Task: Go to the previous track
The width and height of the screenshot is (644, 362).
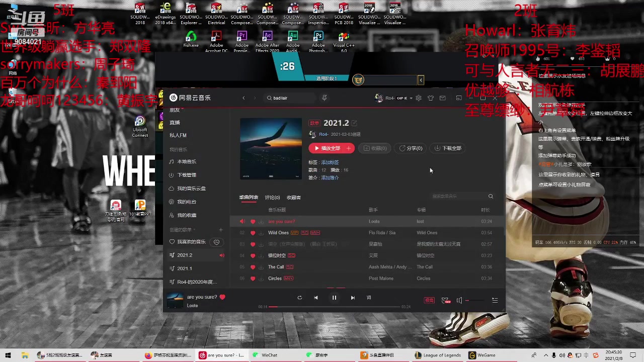Action: (316, 298)
